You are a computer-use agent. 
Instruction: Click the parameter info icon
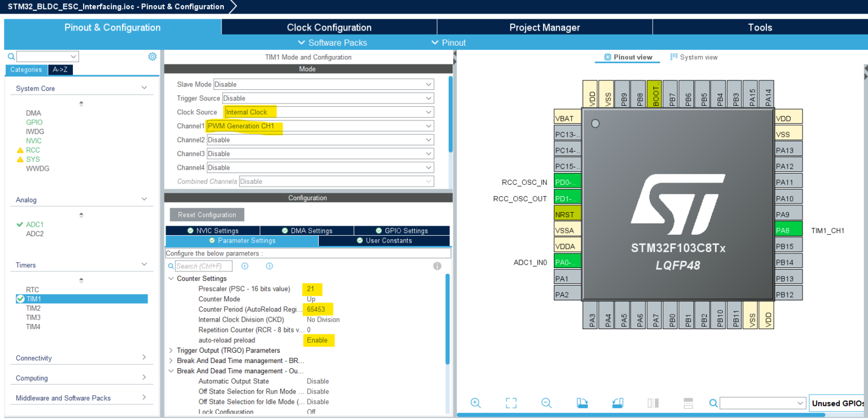437,266
